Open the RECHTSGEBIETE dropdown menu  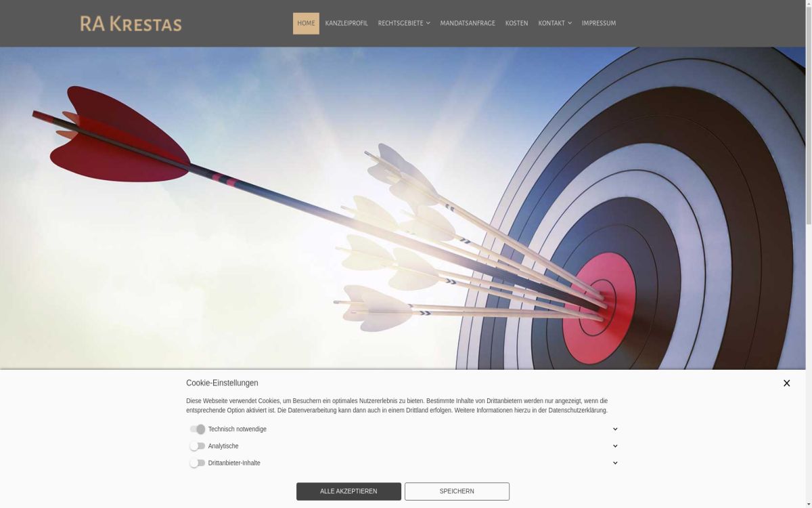[404, 22]
